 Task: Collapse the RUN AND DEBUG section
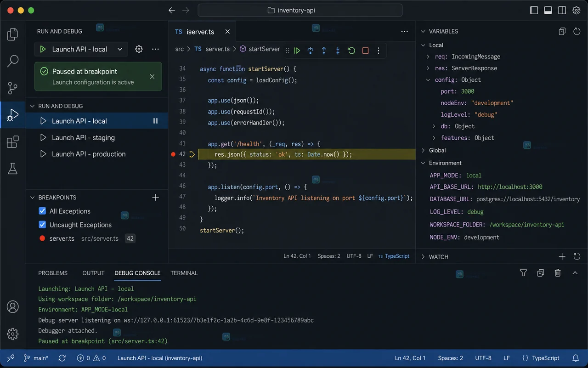coord(32,106)
